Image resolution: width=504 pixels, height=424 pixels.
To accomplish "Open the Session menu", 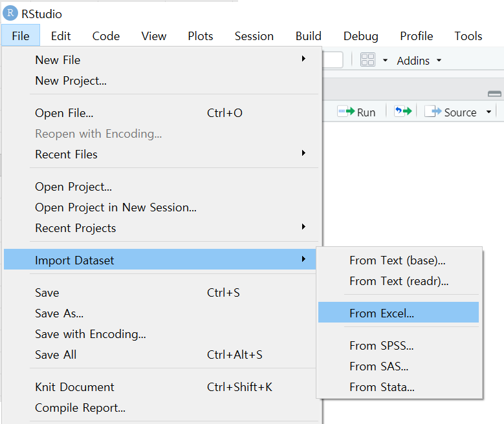I will pyautogui.click(x=254, y=36).
